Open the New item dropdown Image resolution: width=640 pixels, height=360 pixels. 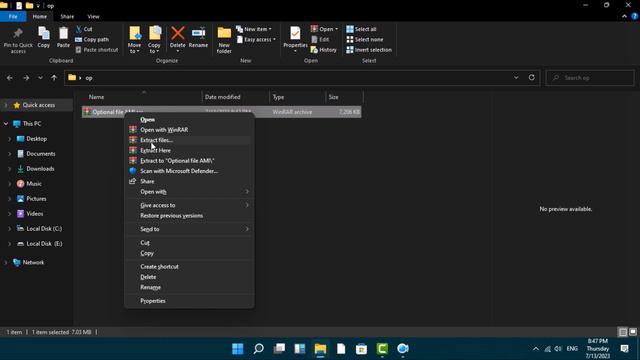[x=254, y=29]
